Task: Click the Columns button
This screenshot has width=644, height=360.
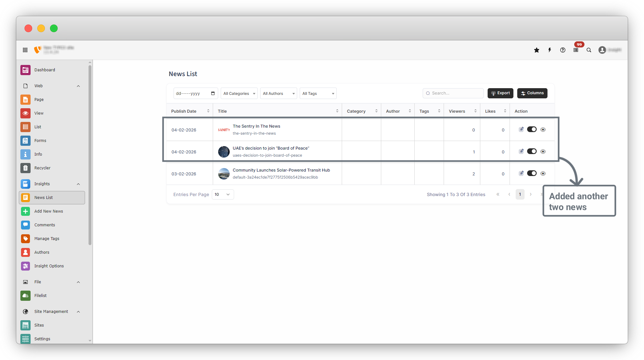Action: (532, 93)
